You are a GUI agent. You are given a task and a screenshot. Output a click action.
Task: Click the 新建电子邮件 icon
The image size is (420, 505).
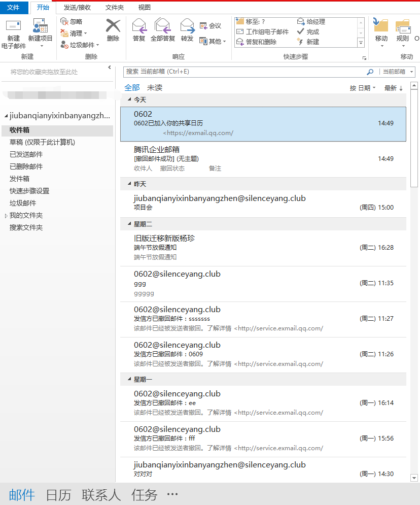[x=14, y=26]
